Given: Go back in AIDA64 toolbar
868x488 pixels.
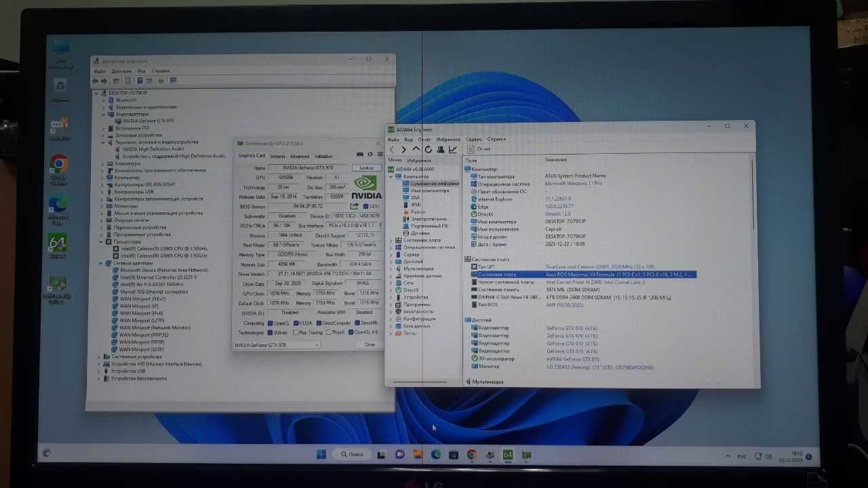Looking at the screenshot, I should pyautogui.click(x=392, y=149).
